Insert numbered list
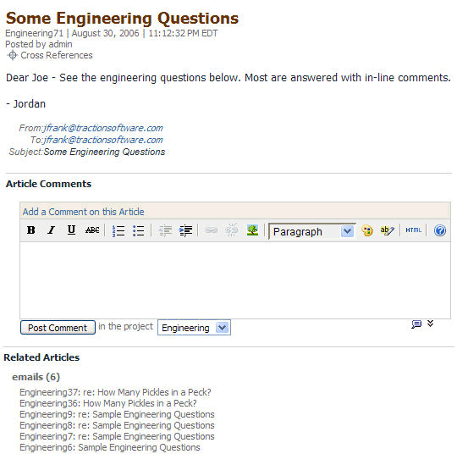The image size is (457, 476). (x=118, y=230)
